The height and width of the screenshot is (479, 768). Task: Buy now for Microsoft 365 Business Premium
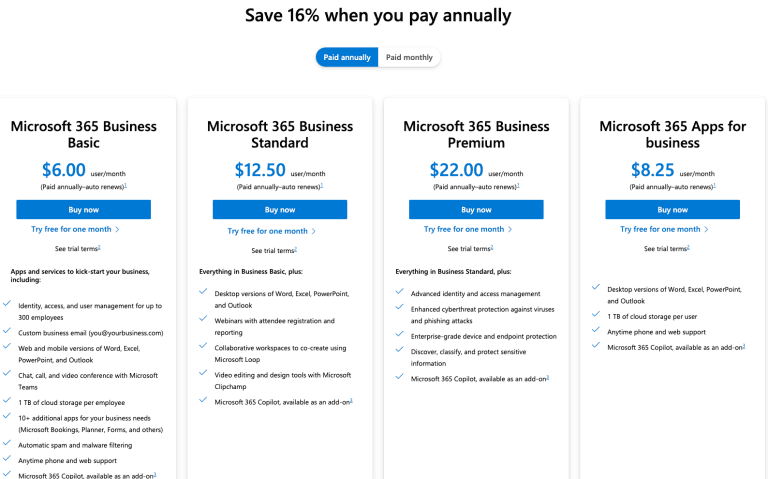coord(476,210)
